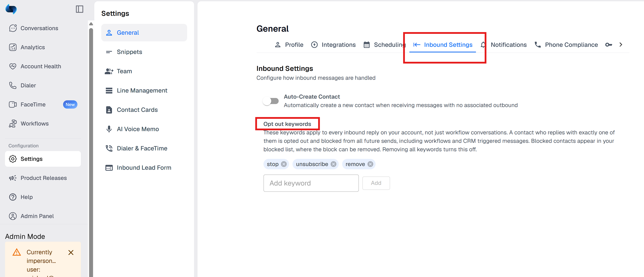Open Dialer from the phone handset icon

point(13,85)
